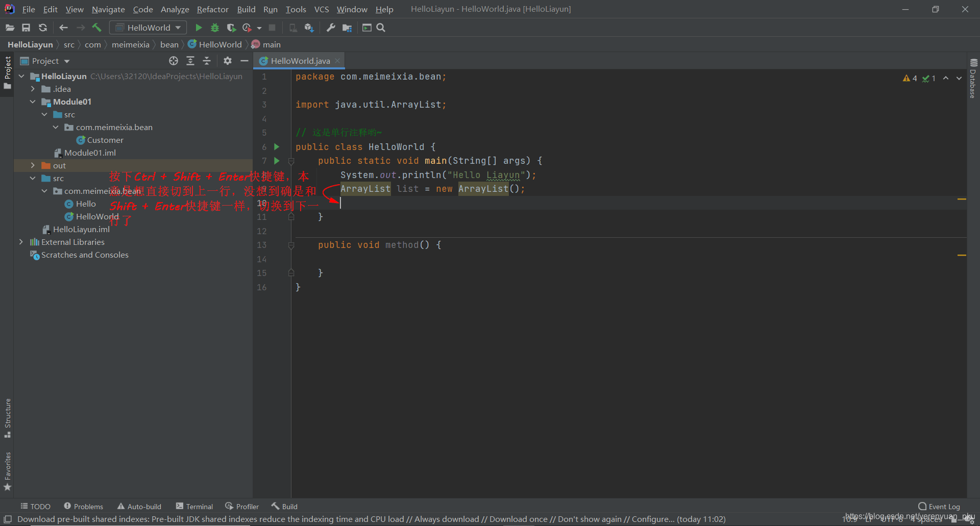Open the Profiler tool window
The height and width of the screenshot is (526, 980).
pyautogui.click(x=242, y=506)
